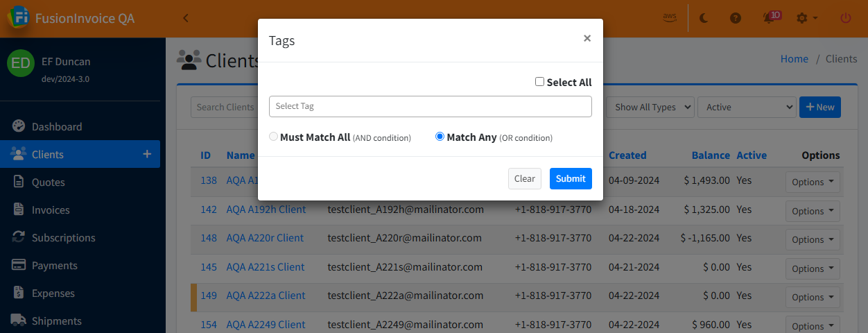The image size is (868, 333).
Task: Click the Select Tag input field
Action: 430,106
